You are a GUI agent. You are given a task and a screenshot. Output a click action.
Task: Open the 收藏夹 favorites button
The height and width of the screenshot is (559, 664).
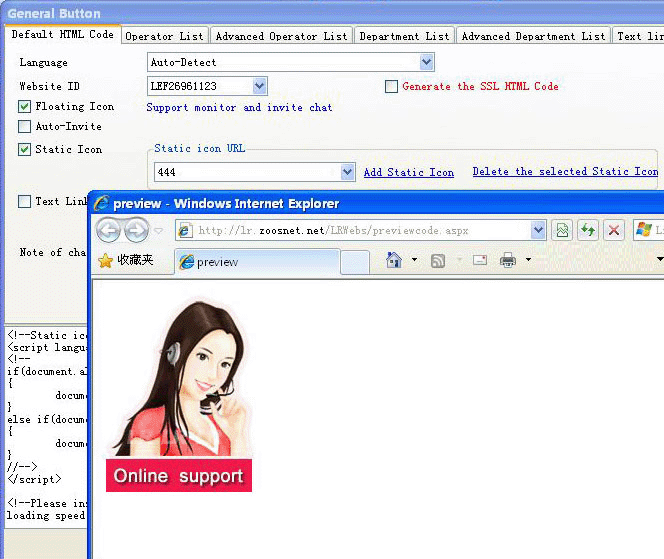[x=126, y=260]
